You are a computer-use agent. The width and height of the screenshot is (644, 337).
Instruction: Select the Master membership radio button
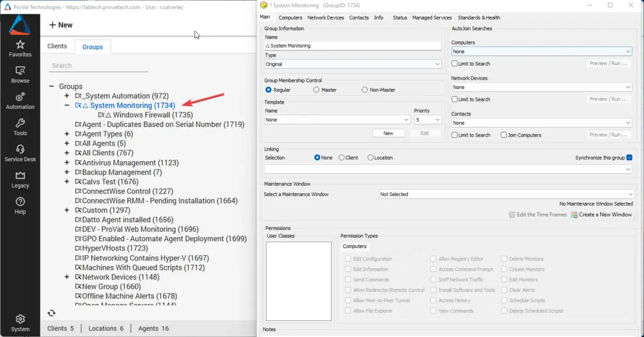(316, 90)
